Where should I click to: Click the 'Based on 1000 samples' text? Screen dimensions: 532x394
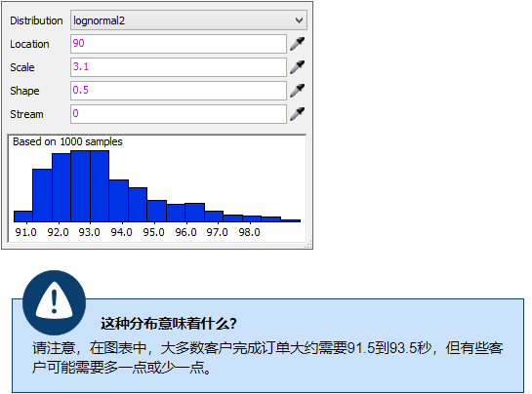pos(67,141)
